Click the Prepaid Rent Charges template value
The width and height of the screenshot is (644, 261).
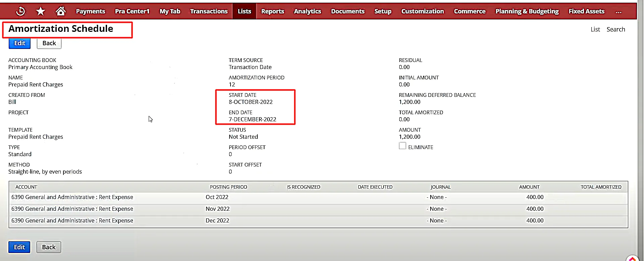(x=36, y=137)
